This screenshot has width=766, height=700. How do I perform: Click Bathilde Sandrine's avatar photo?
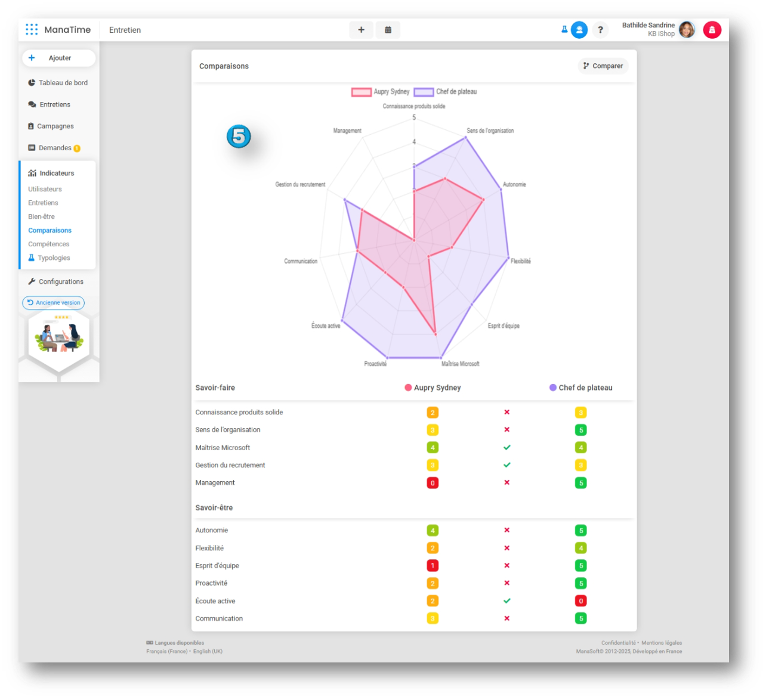click(687, 30)
